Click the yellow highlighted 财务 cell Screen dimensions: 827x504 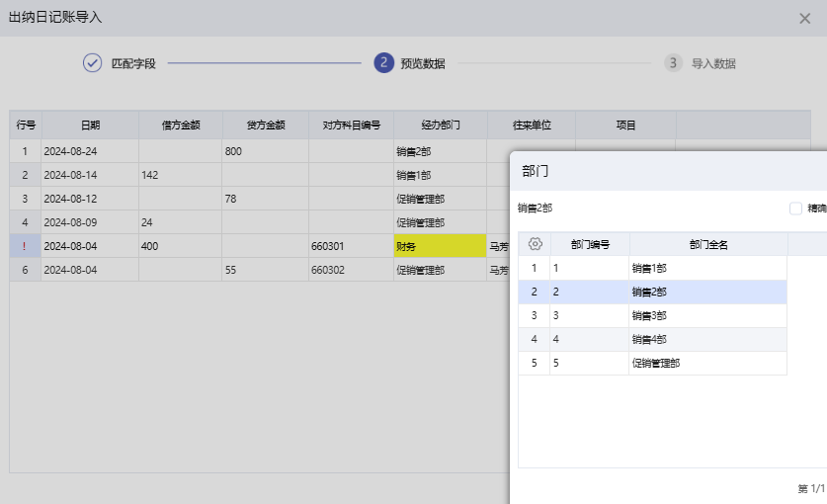439,246
